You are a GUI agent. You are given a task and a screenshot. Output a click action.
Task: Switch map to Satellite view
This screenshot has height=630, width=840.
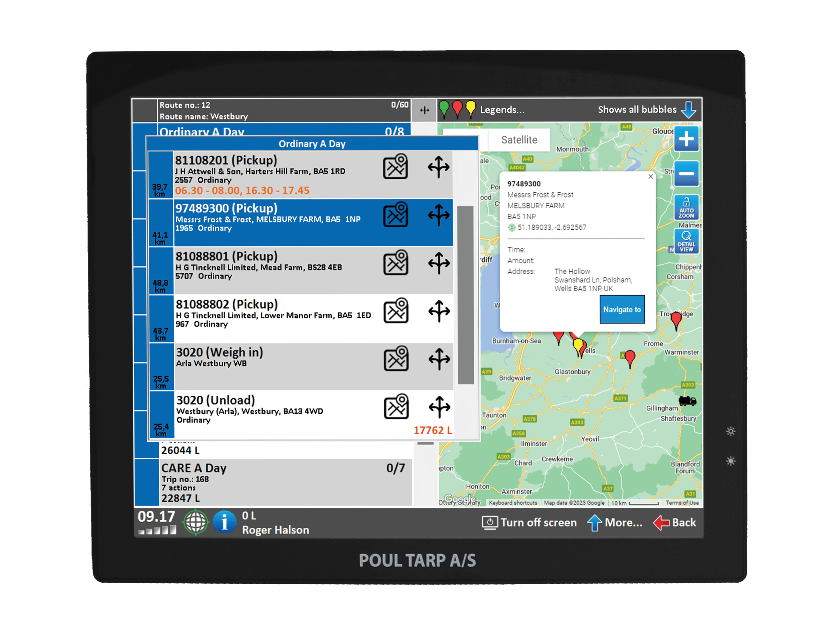point(519,140)
